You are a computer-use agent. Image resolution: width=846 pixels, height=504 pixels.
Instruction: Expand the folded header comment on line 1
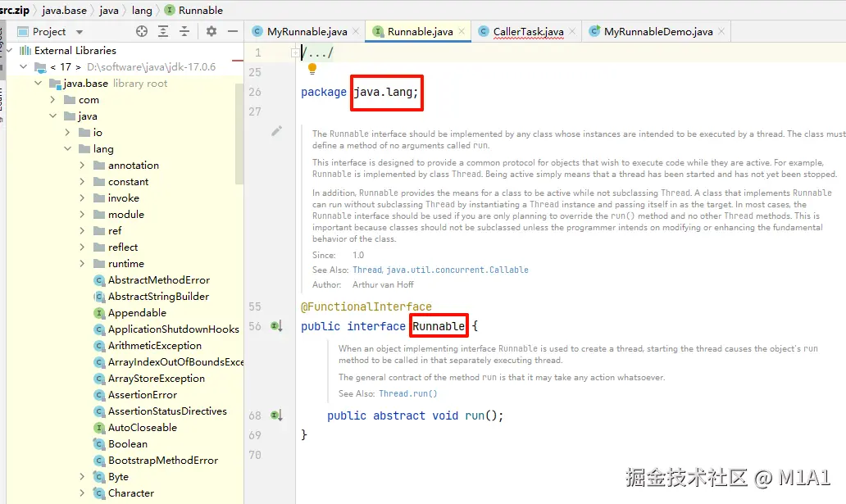click(295, 53)
